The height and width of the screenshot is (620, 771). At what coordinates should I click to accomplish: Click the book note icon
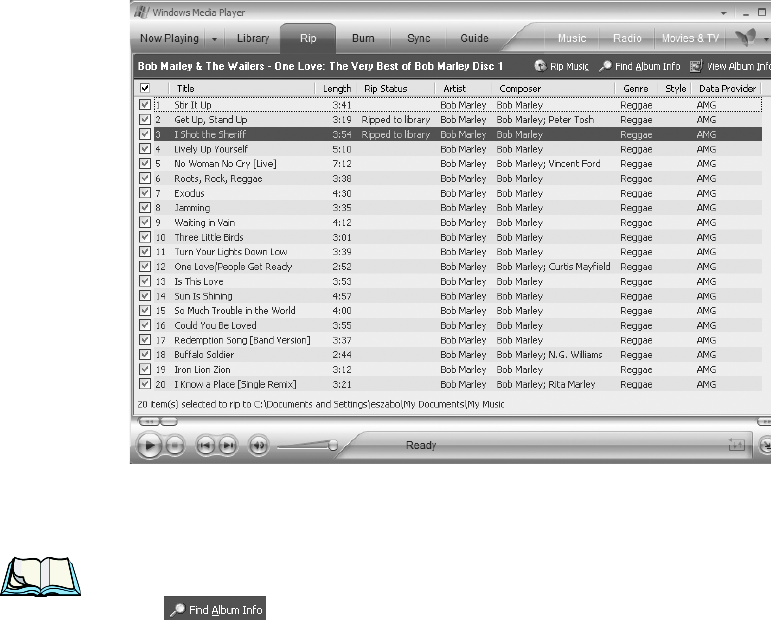[x=40, y=577]
